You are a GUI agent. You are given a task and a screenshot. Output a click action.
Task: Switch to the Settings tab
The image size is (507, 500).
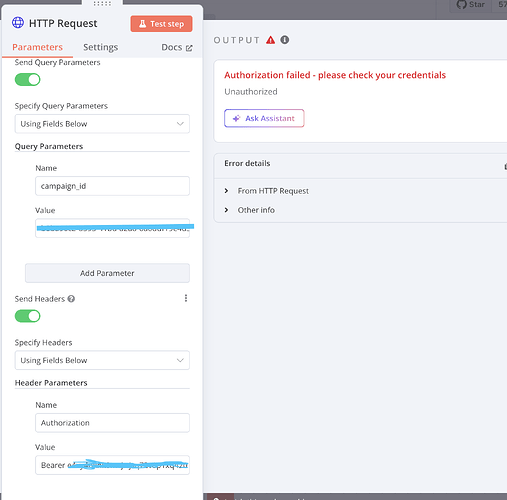[101, 47]
